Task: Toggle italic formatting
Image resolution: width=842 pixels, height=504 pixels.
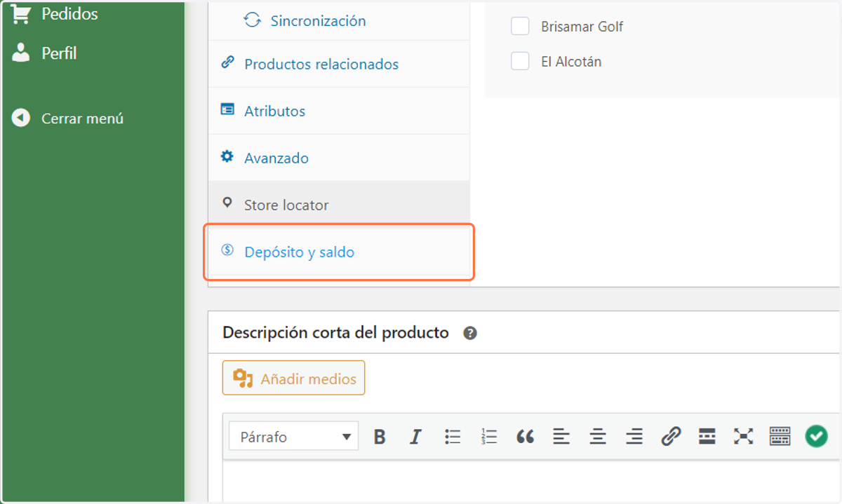Action: pos(415,437)
